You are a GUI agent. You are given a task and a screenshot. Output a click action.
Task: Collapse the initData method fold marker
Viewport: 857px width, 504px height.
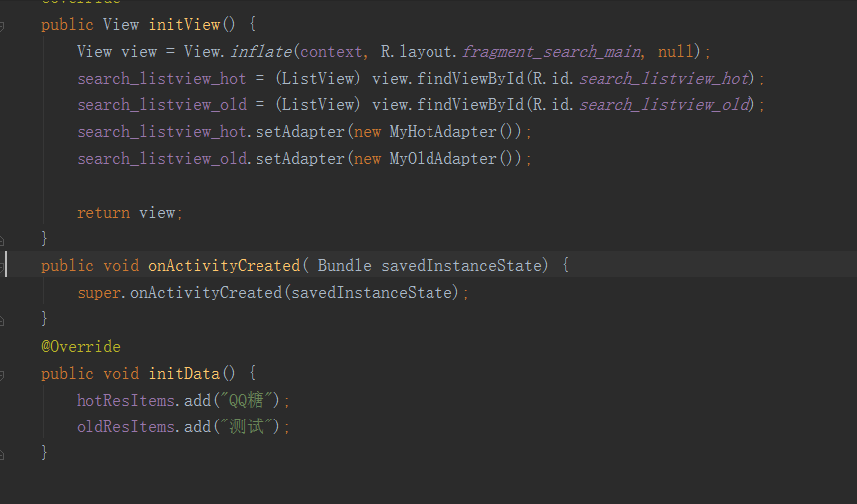coord(2,375)
